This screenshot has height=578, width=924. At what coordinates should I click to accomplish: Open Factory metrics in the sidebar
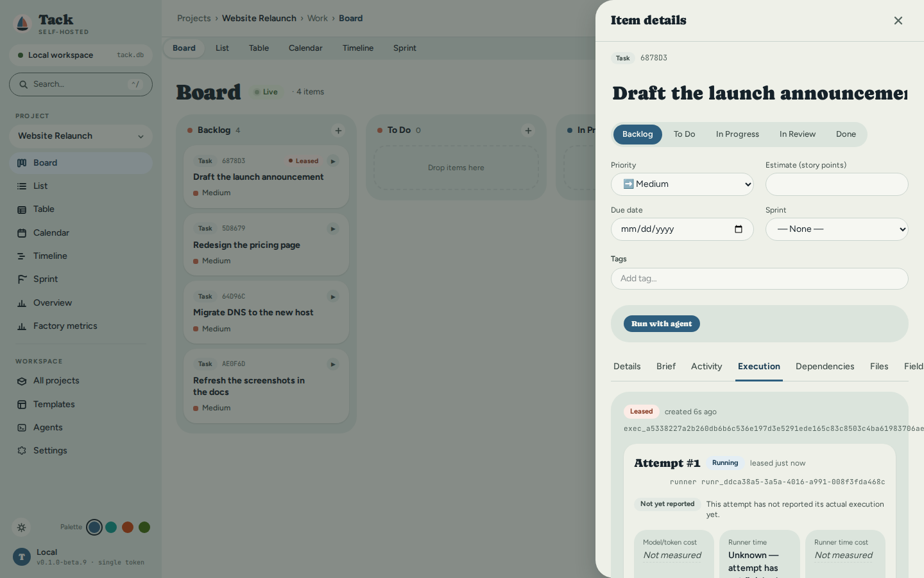coord(81,326)
